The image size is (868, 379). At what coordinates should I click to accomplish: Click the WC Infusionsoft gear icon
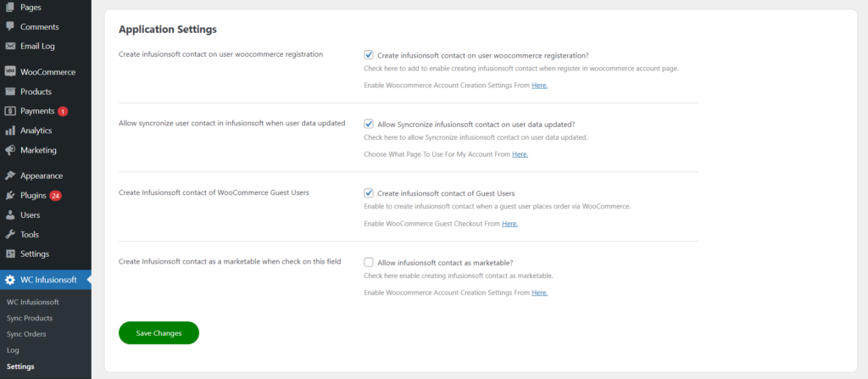(x=10, y=280)
